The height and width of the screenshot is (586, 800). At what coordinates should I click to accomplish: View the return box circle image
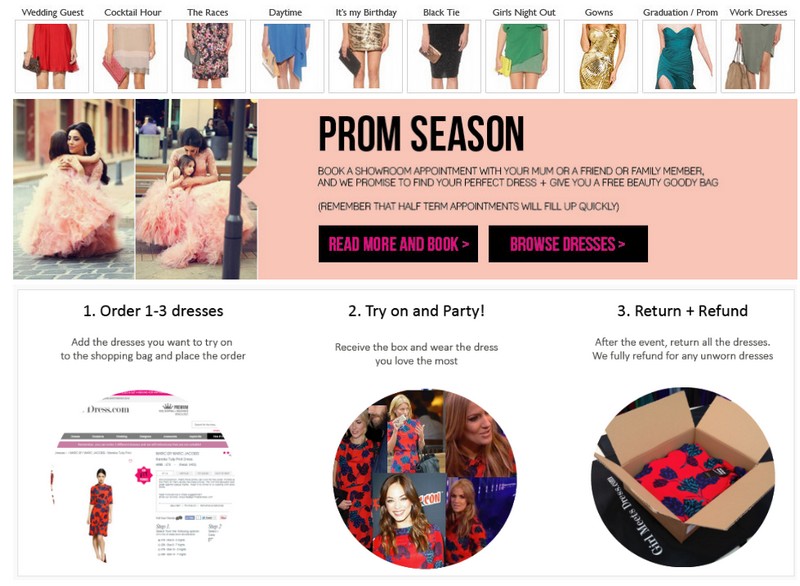click(x=683, y=476)
